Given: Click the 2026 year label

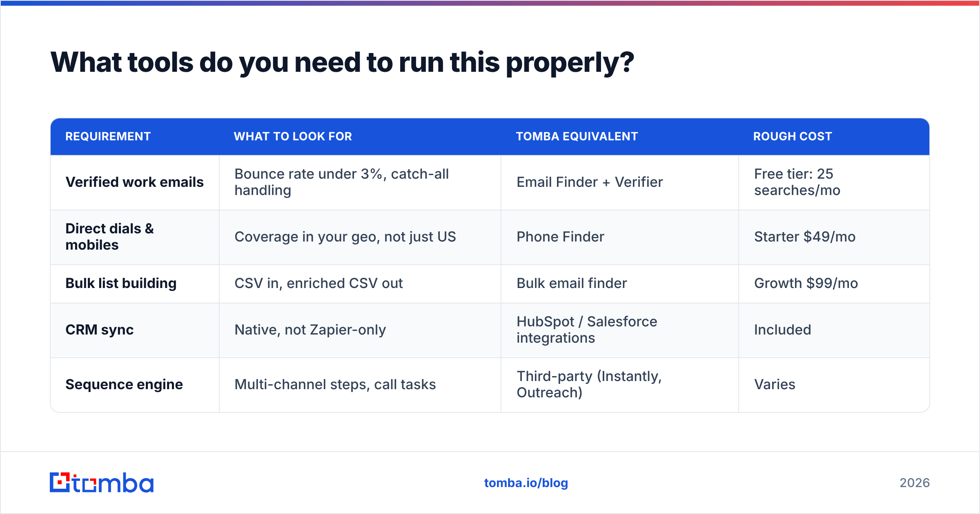Looking at the screenshot, I should pos(915,483).
